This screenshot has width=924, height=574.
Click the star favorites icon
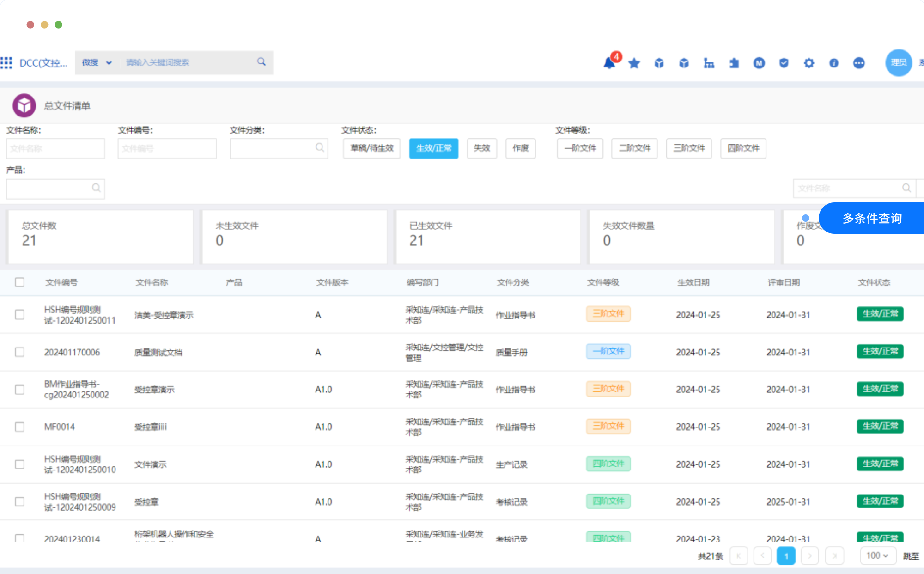click(634, 63)
